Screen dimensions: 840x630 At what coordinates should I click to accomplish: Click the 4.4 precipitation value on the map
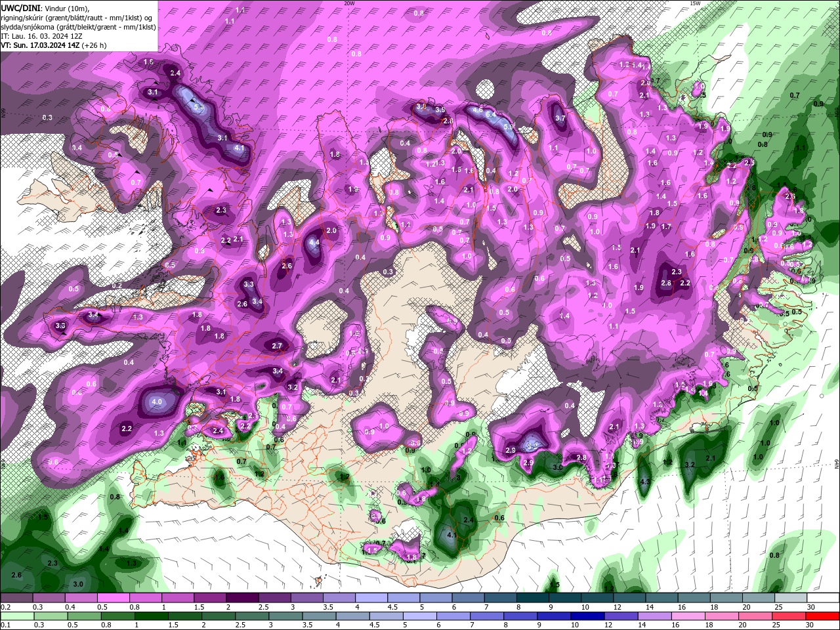click(314, 243)
